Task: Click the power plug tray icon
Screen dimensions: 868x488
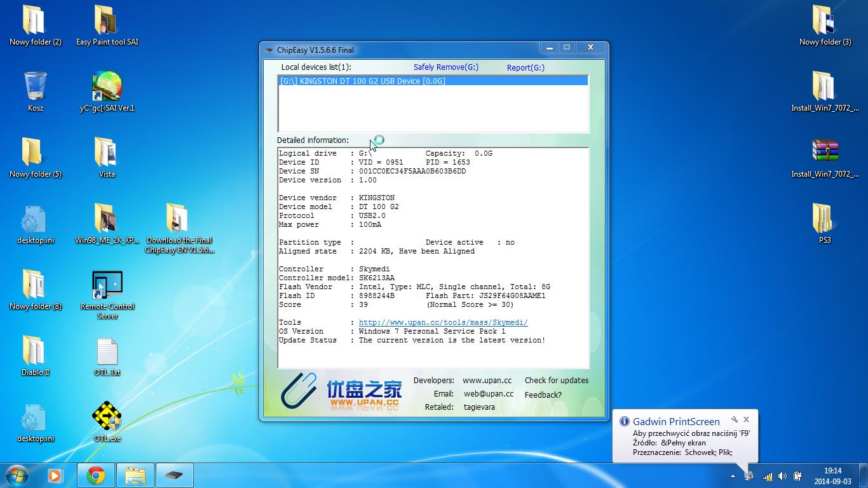Action: click(x=797, y=476)
